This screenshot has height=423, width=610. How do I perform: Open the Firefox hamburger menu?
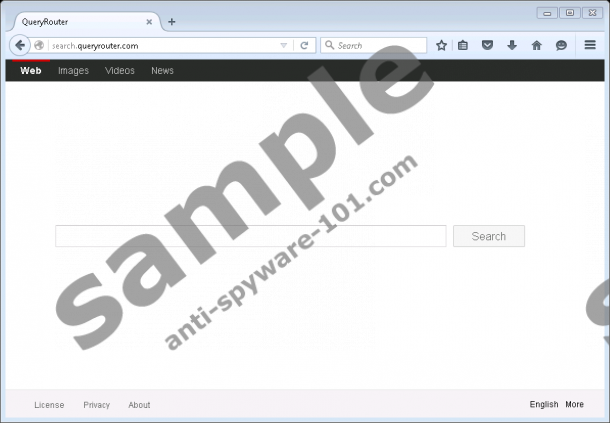point(590,45)
